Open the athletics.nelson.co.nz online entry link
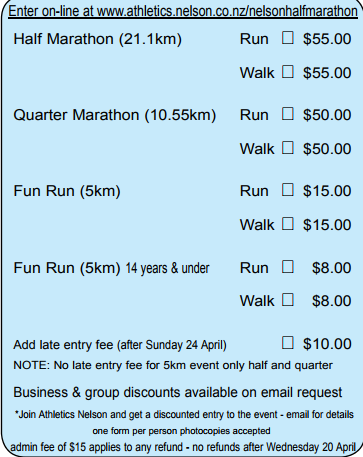 coord(227,11)
